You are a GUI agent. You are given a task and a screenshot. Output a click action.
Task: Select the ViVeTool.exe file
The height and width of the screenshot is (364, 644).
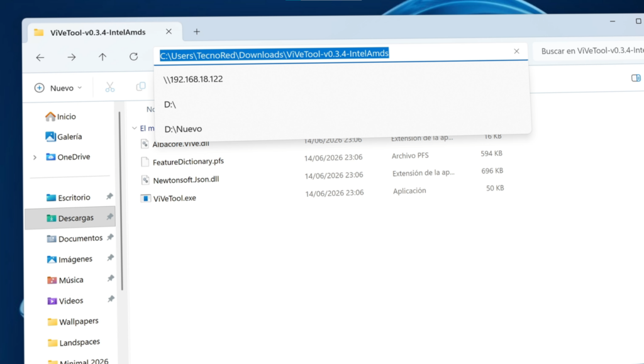tap(175, 198)
